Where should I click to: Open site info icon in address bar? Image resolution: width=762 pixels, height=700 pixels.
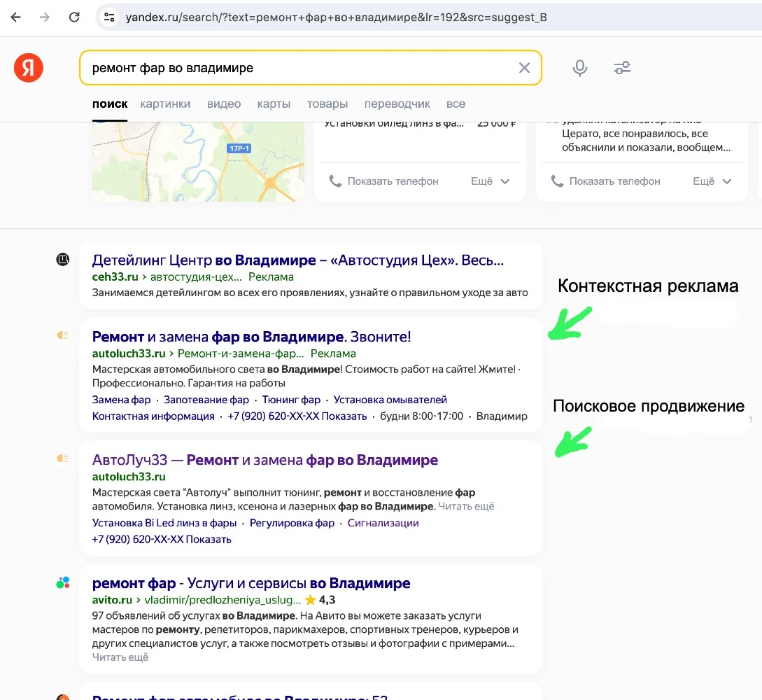(x=109, y=17)
